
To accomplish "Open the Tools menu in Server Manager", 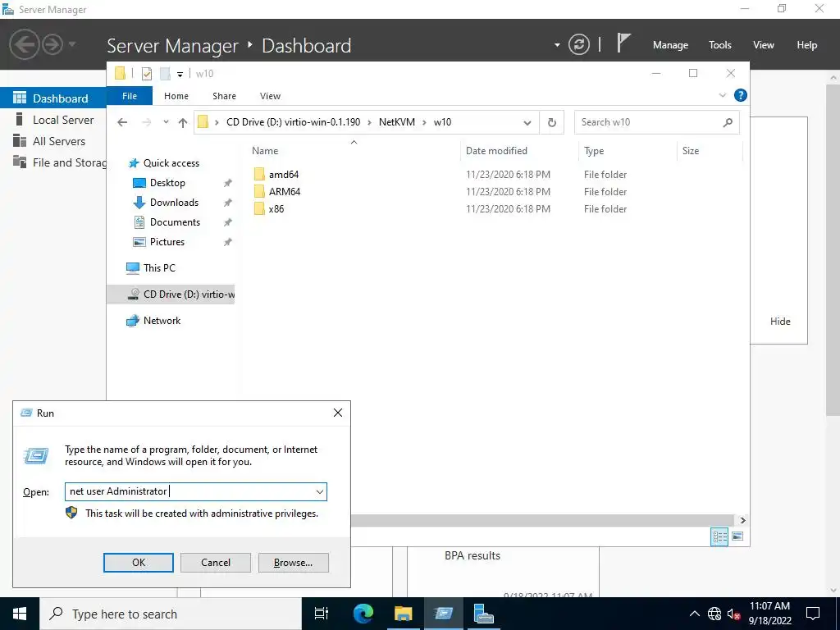I will [720, 45].
